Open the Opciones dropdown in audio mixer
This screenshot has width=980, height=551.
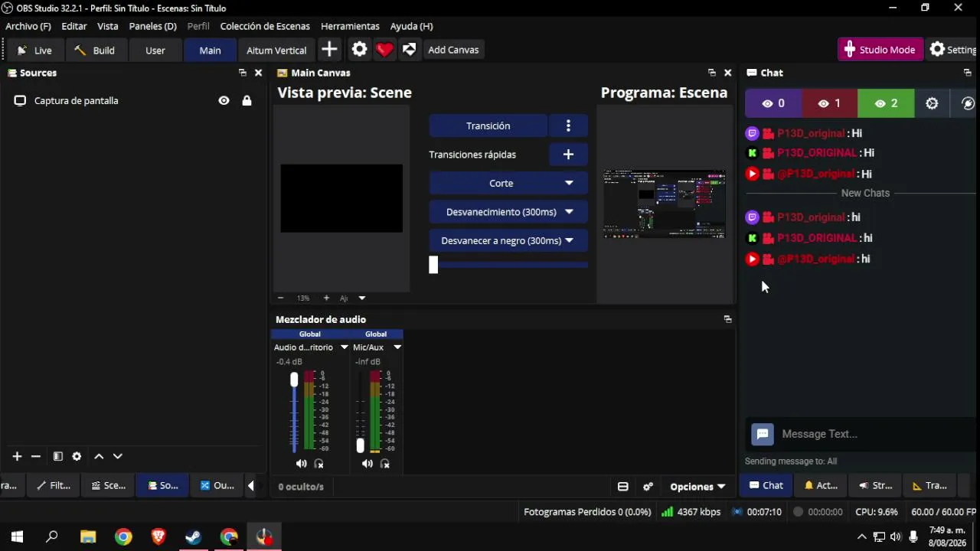[697, 487]
